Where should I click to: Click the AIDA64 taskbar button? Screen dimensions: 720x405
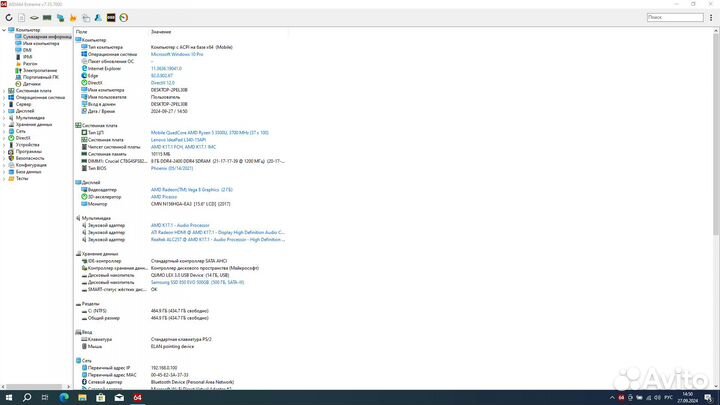point(137,398)
